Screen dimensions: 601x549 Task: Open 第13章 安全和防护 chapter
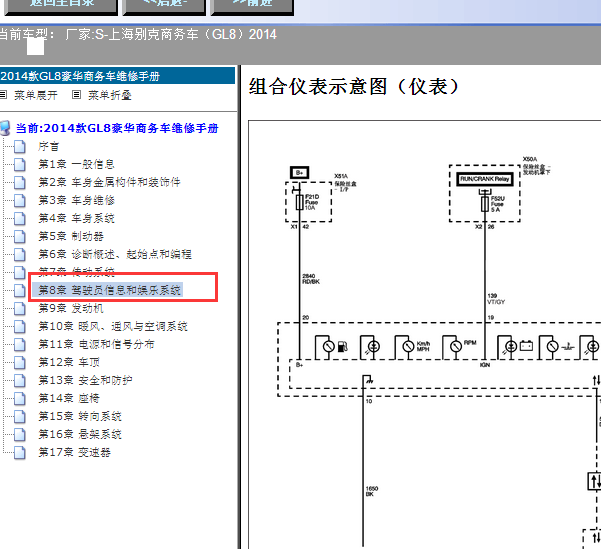click(85, 380)
